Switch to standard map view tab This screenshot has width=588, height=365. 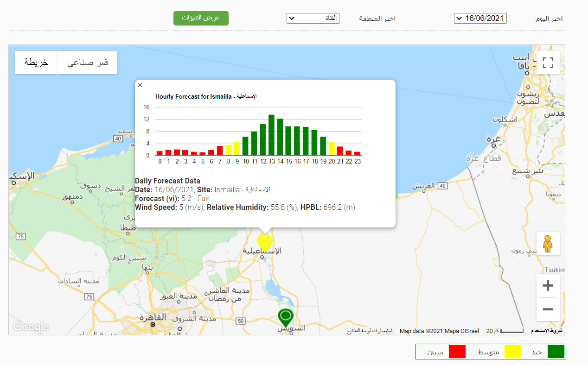36,63
